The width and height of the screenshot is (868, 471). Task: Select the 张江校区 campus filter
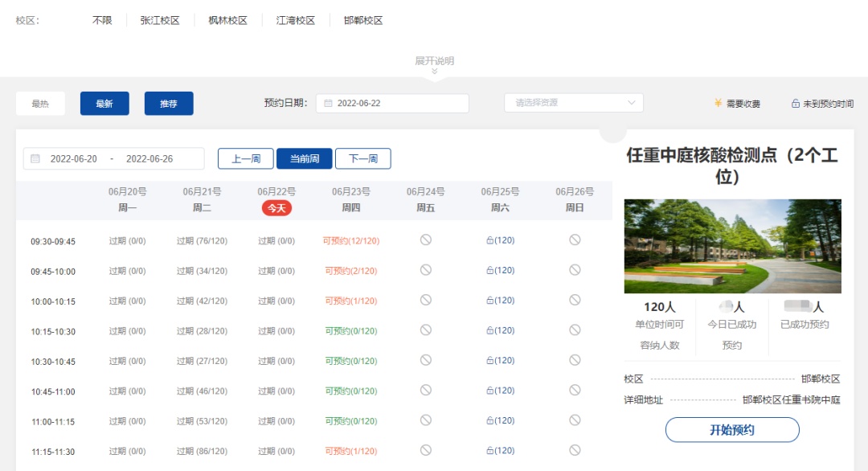tap(160, 21)
